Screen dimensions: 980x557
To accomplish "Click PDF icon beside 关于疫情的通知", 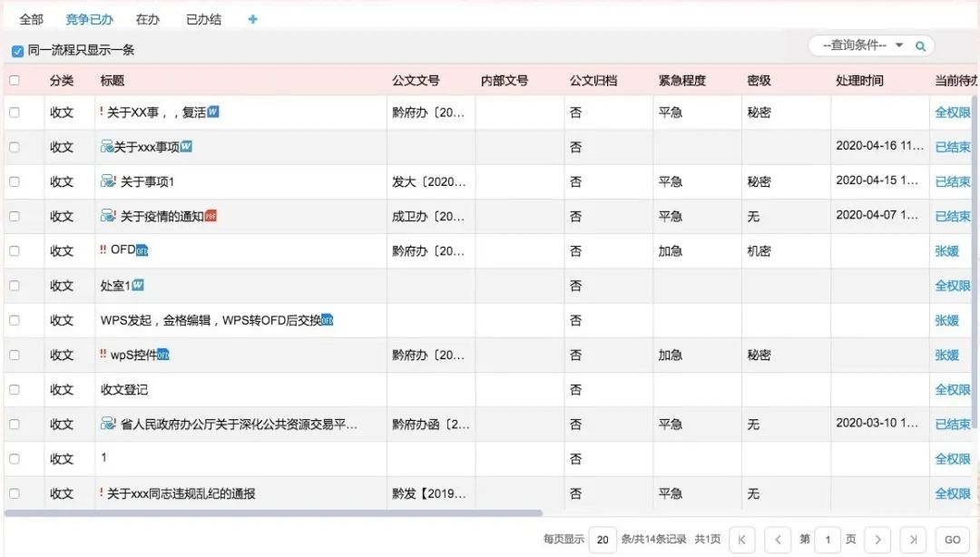I will click(211, 216).
